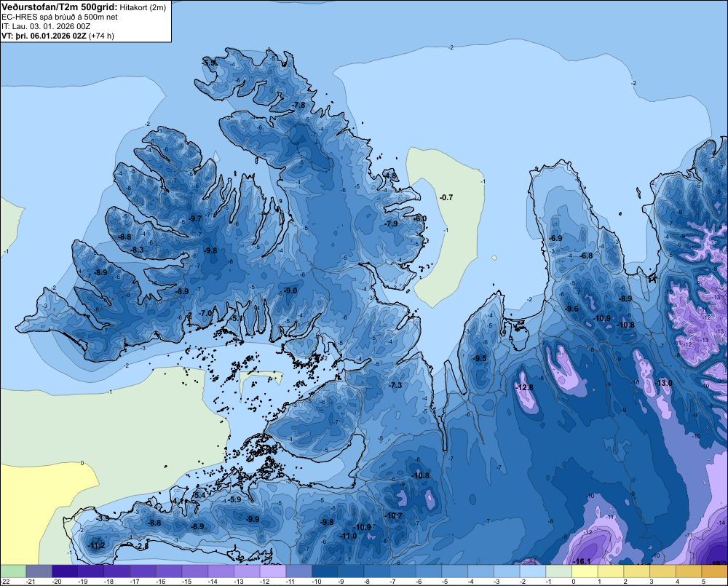
Task: Click the -12.8 temperature value
Action: tap(524, 387)
